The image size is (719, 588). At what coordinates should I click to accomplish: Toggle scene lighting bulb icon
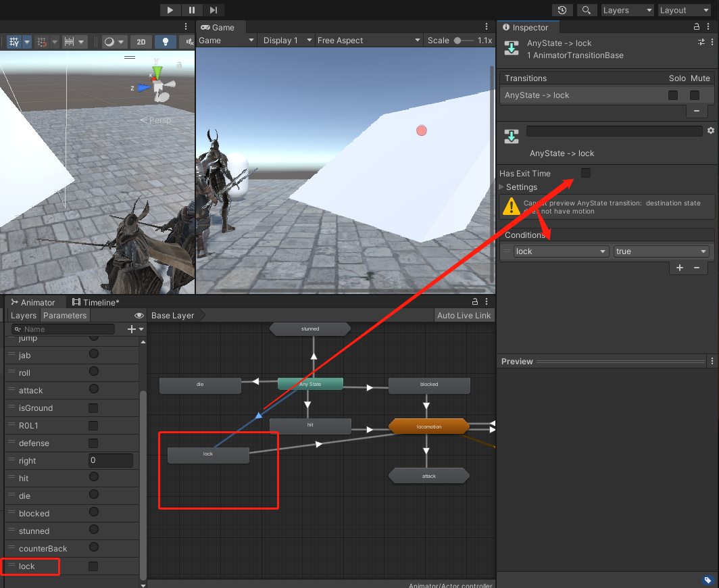pyautogui.click(x=165, y=42)
